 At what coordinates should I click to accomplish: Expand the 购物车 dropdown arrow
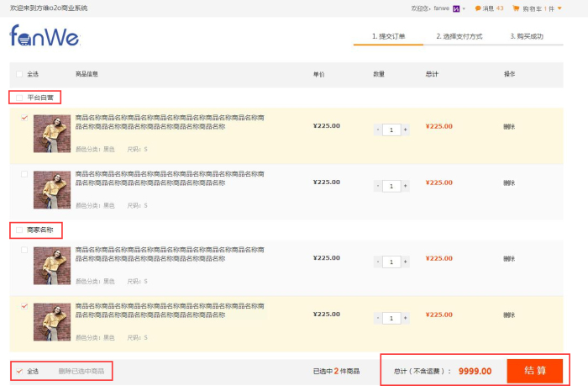click(559, 8)
